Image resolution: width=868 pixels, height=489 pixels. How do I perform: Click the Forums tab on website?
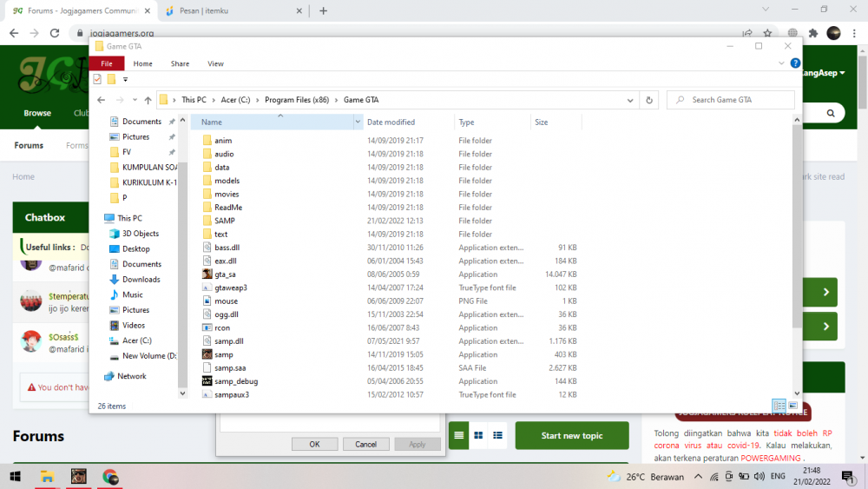(29, 145)
